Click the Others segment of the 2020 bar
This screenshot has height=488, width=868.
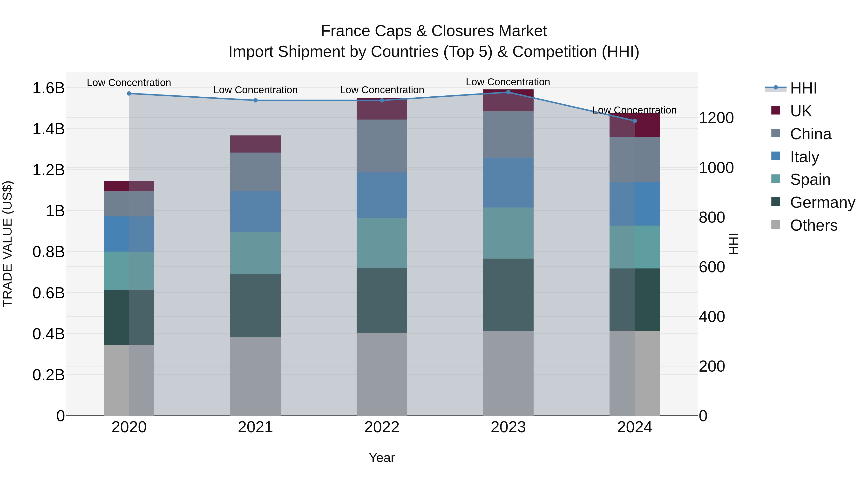click(129, 380)
